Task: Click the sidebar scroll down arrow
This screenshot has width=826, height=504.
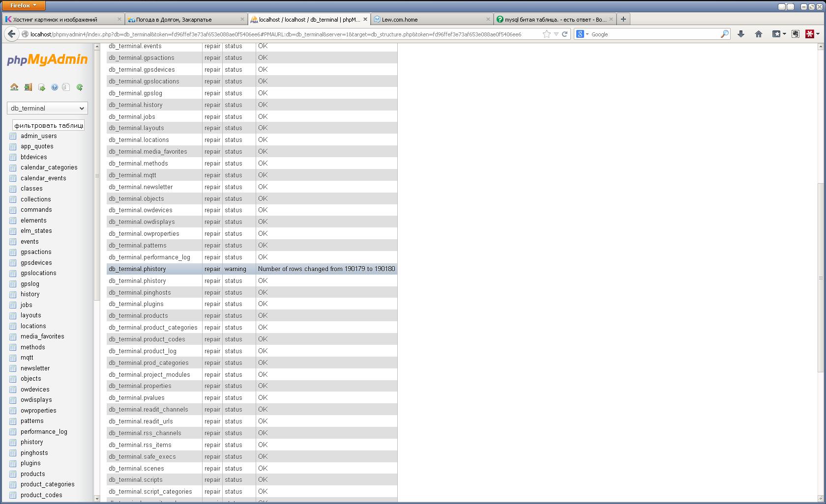Action: pos(96,498)
